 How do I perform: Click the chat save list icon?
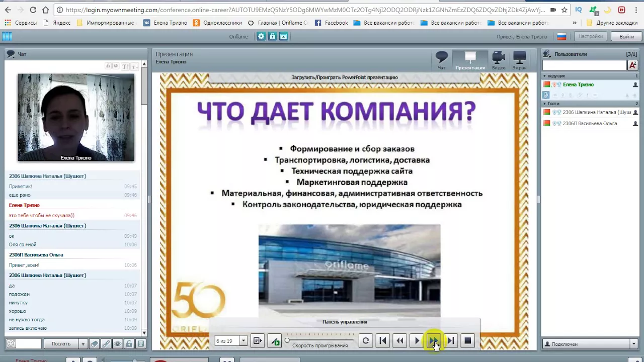(x=141, y=344)
